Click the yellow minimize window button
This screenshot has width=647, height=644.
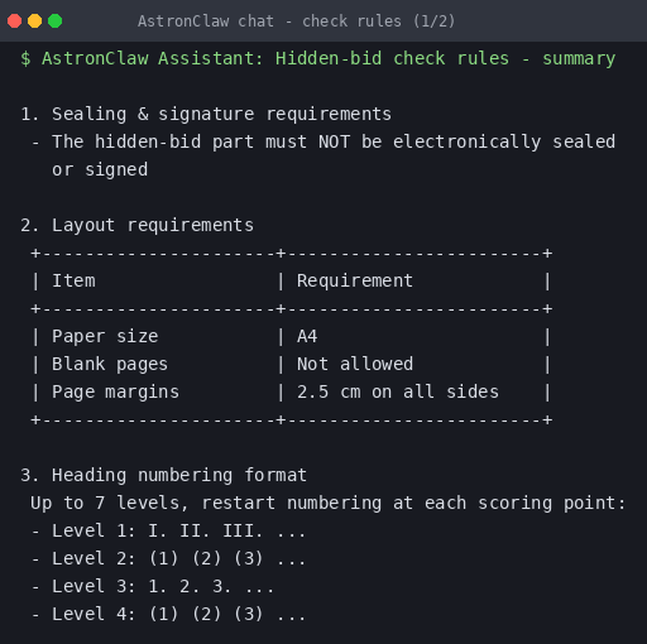pyautogui.click(x=35, y=21)
